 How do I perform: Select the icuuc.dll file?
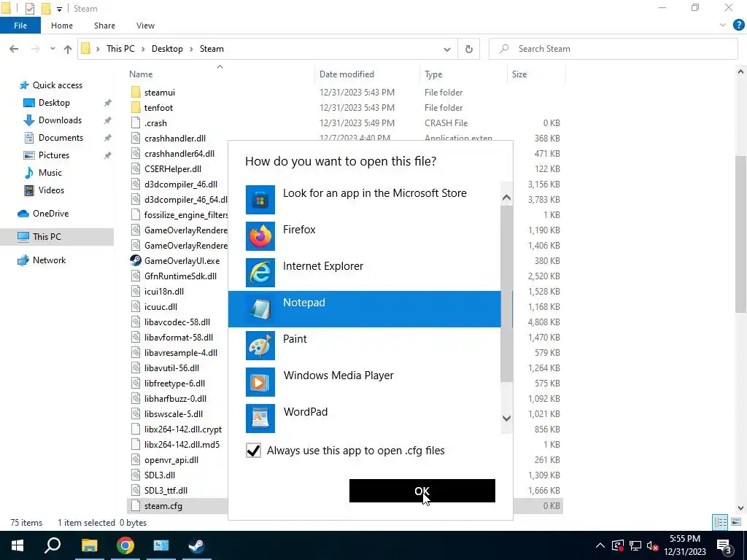coord(160,307)
